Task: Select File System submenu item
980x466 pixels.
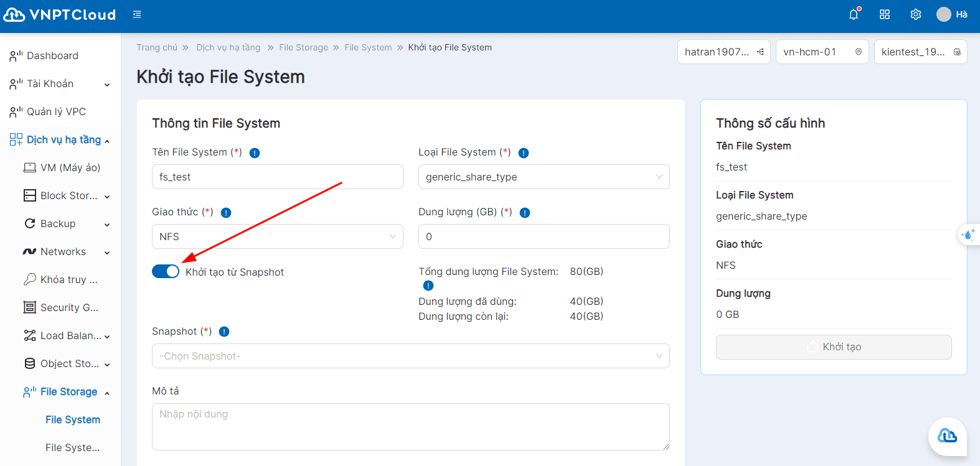Action: [x=73, y=419]
